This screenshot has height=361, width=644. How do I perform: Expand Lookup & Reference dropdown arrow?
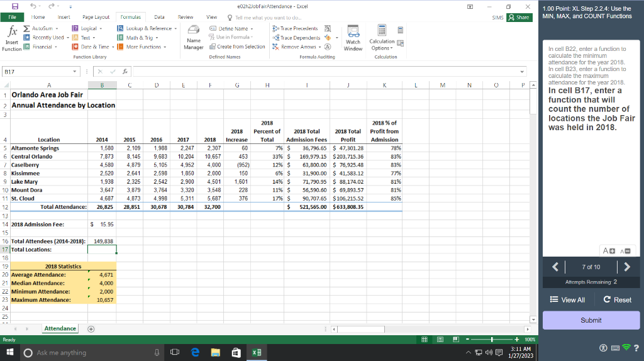coord(175,29)
